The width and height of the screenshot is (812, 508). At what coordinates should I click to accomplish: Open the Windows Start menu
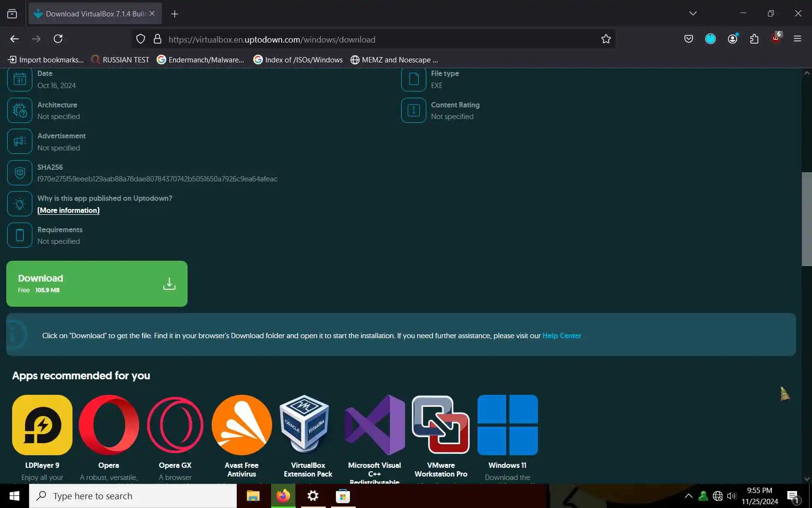click(x=14, y=496)
